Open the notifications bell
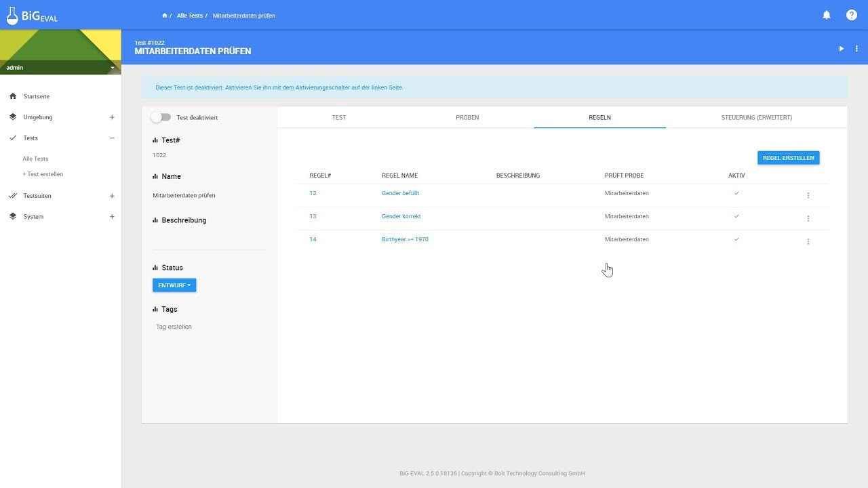This screenshot has width=868, height=488. pos(827,15)
